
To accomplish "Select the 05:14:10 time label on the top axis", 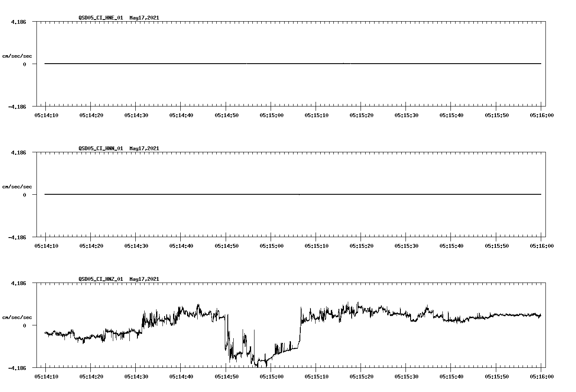I will coord(46,115).
